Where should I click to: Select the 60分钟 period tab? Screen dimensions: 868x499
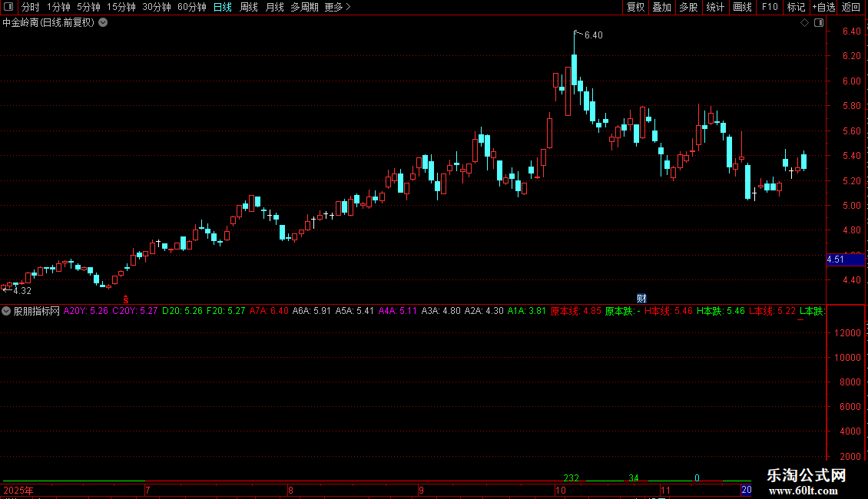pyautogui.click(x=192, y=7)
